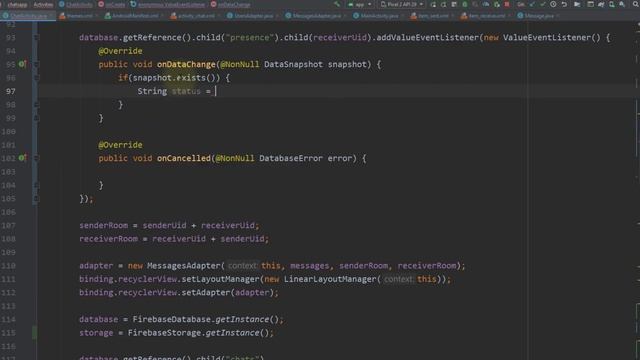Click the ChatActivity breadcrumb in navigation bar

point(76,4)
